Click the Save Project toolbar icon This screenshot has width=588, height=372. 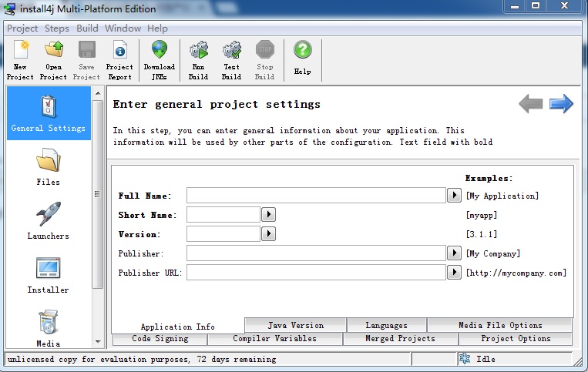[86, 60]
